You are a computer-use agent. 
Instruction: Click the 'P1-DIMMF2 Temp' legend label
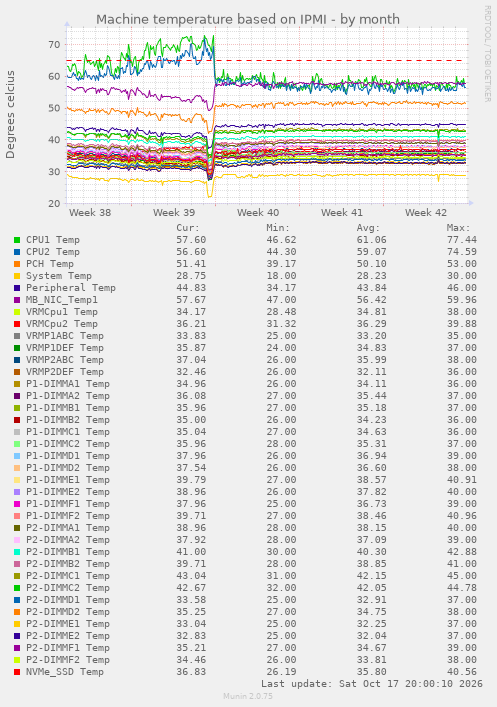68,516
